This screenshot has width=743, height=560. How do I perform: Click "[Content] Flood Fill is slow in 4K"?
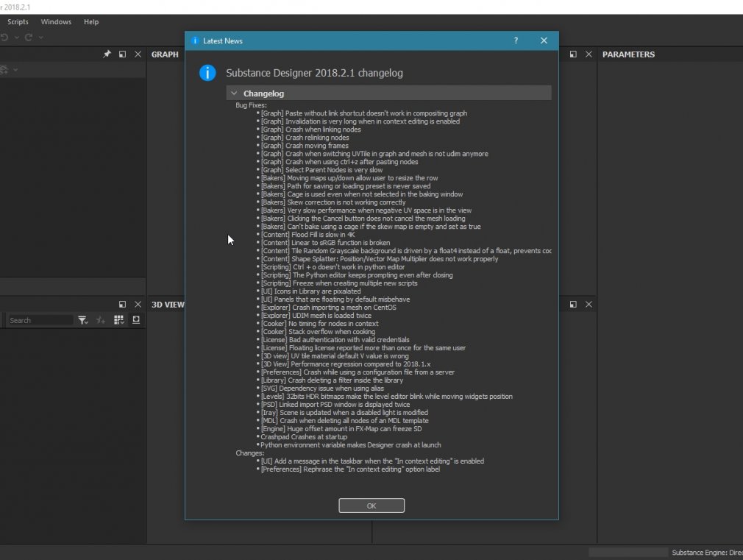pos(308,234)
